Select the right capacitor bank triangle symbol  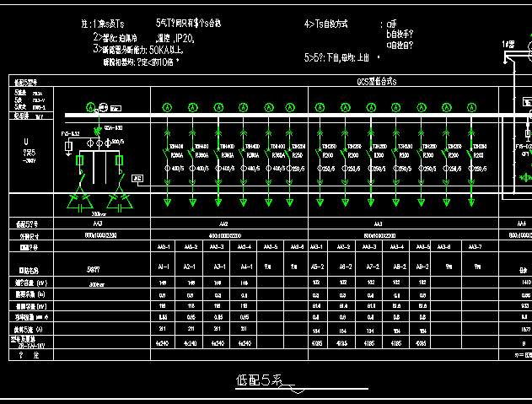[x=120, y=201]
